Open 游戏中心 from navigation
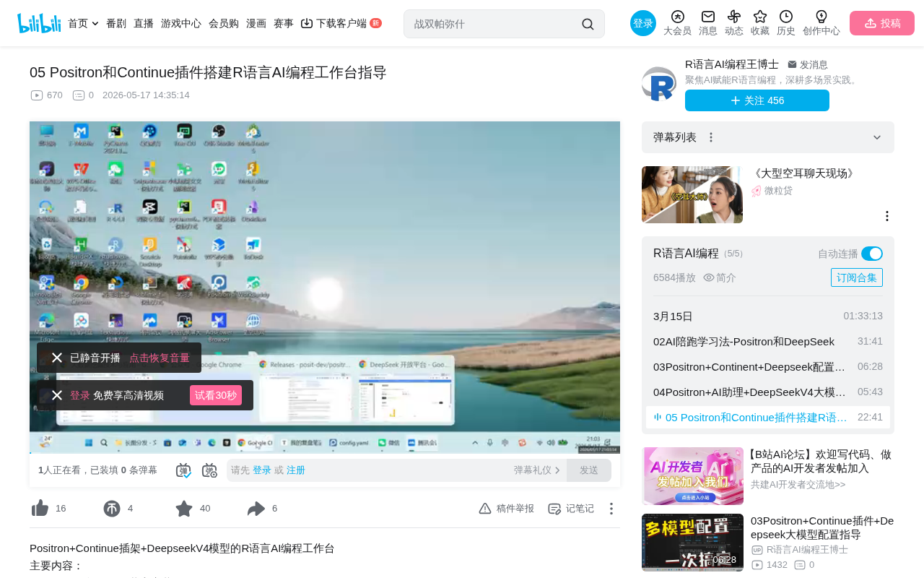 click(181, 23)
